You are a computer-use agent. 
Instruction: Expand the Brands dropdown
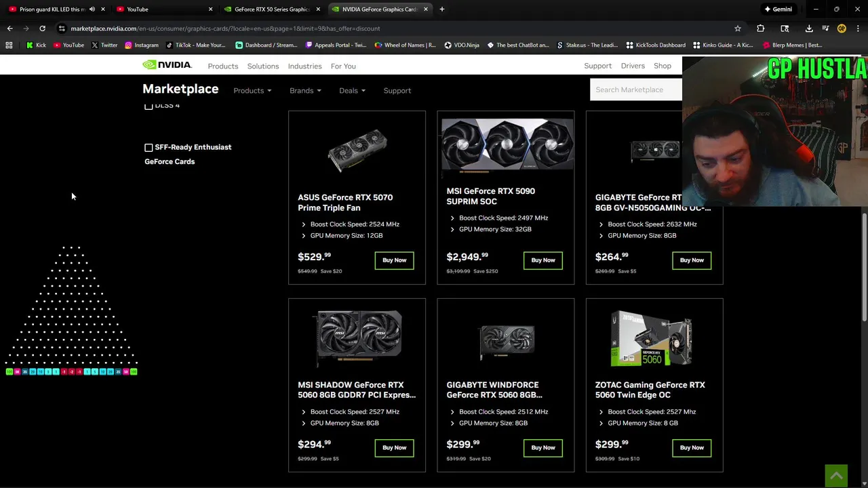(x=305, y=91)
